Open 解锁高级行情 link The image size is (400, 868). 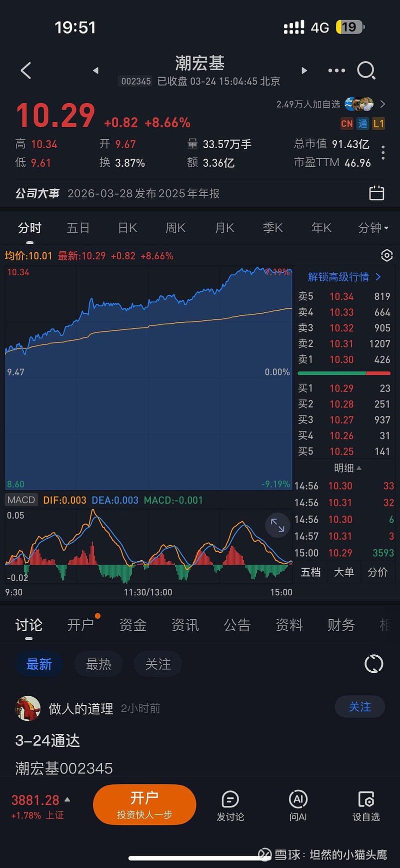pyautogui.click(x=344, y=277)
